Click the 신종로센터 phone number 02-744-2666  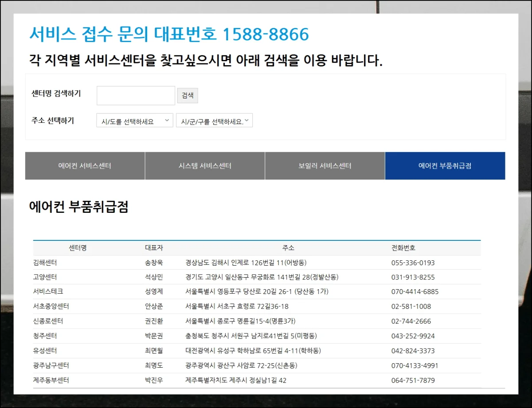pos(411,321)
